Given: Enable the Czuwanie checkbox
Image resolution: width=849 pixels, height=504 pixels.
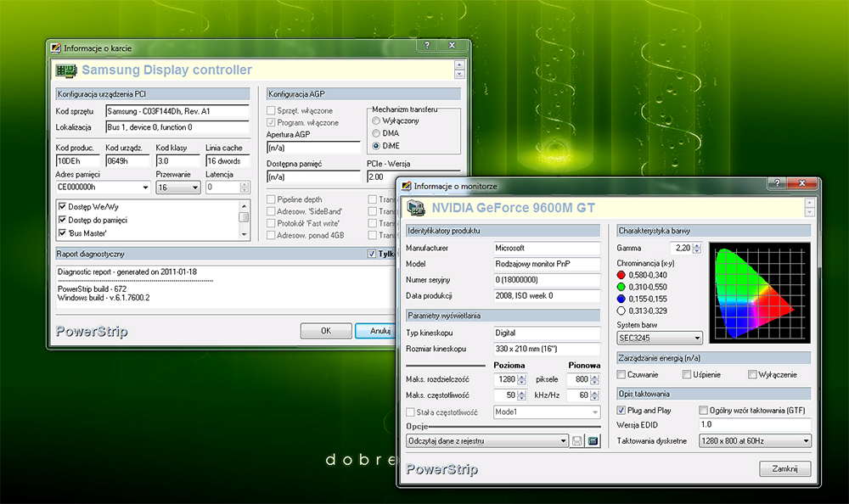Looking at the screenshot, I should point(622,374).
